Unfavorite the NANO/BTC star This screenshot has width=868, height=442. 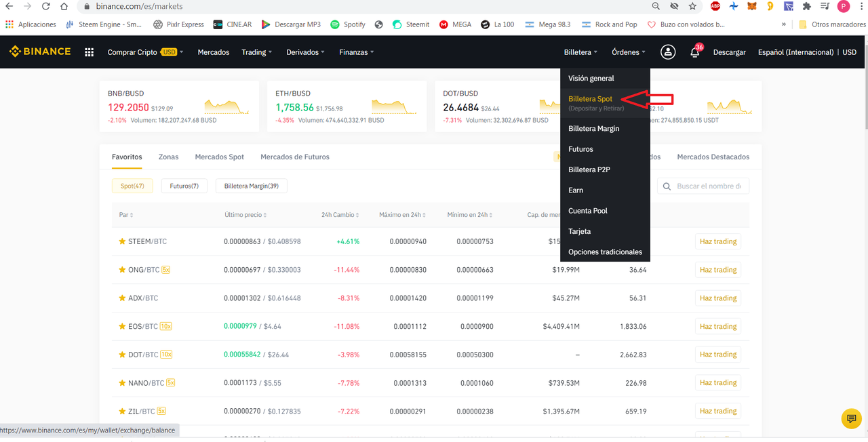(122, 383)
